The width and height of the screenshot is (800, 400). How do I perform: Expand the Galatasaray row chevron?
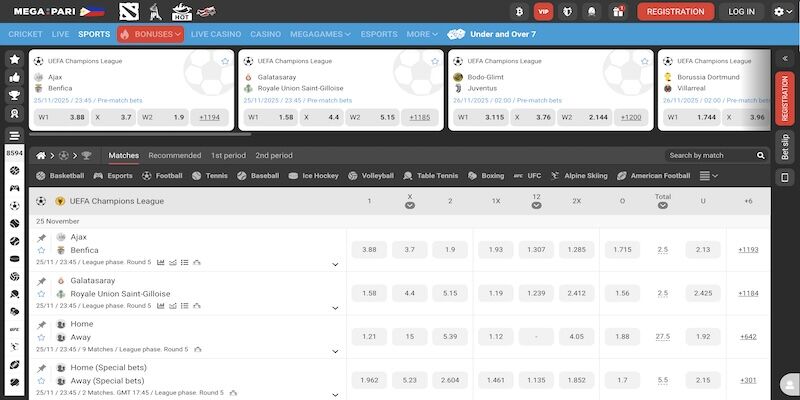click(x=335, y=308)
